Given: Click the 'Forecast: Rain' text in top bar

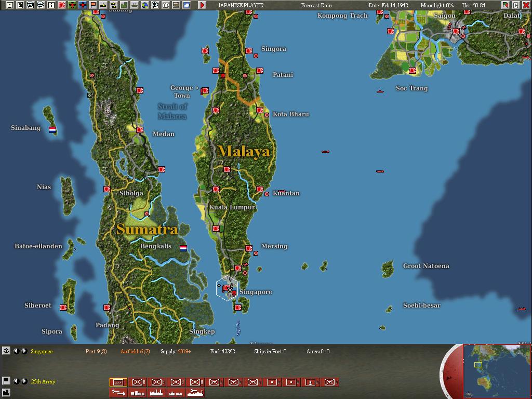Looking at the screenshot, I should pyautogui.click(x=316, y=5).
